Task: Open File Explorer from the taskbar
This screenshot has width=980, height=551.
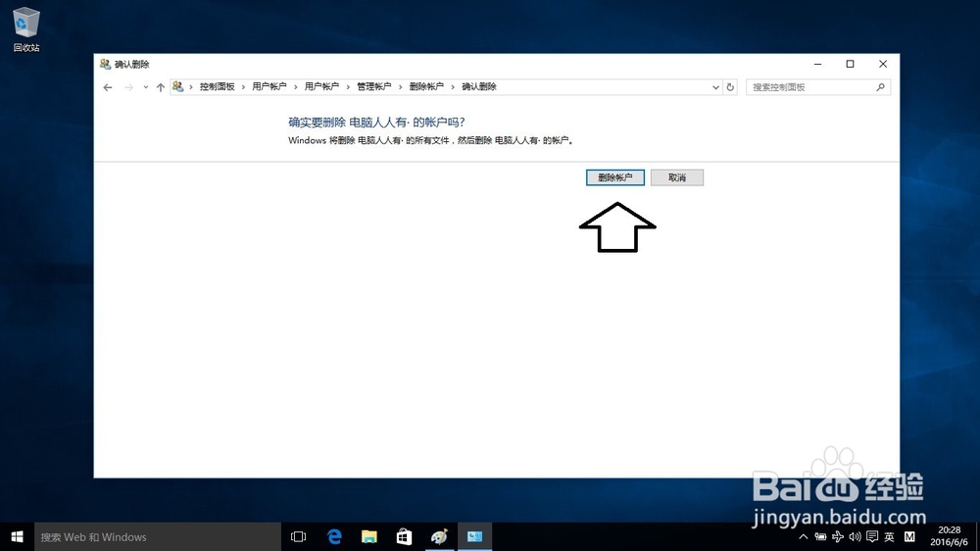Action: click(369, 536)
